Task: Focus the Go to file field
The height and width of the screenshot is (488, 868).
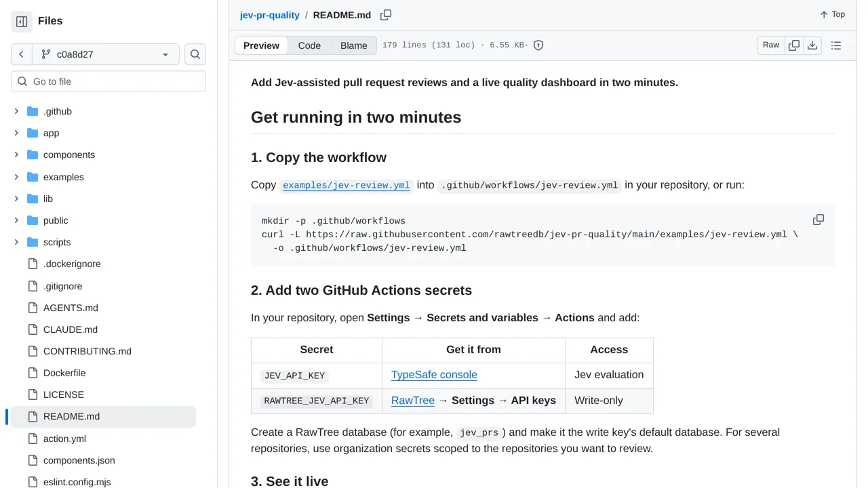Action: [108, 81]
